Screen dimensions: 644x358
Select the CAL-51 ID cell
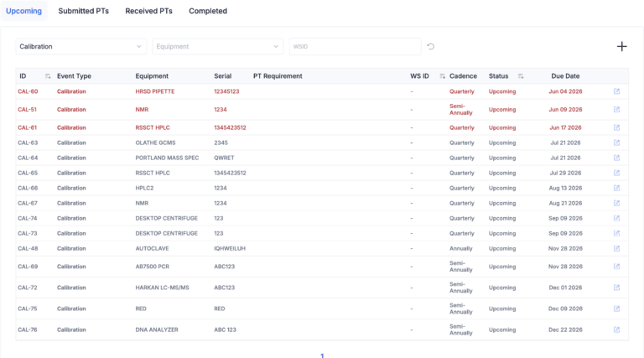pos(27,109)
